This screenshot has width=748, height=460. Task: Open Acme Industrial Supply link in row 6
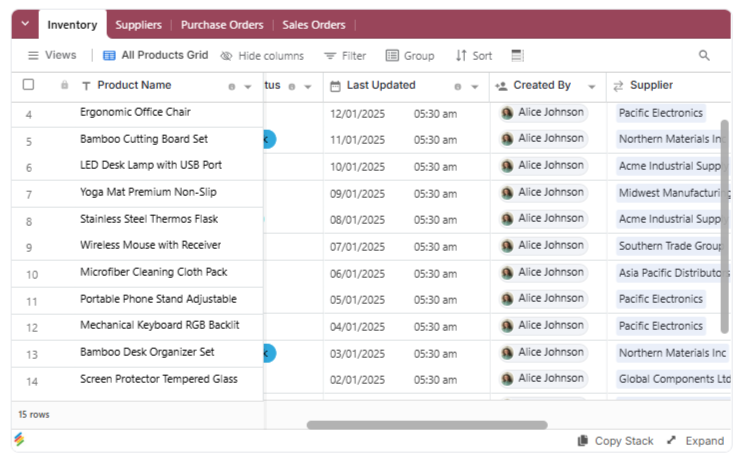[x=673, y=166]
